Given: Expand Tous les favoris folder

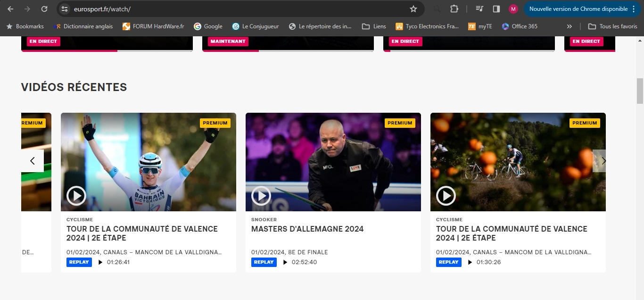Looking at the screenshot, I should 612,26.
